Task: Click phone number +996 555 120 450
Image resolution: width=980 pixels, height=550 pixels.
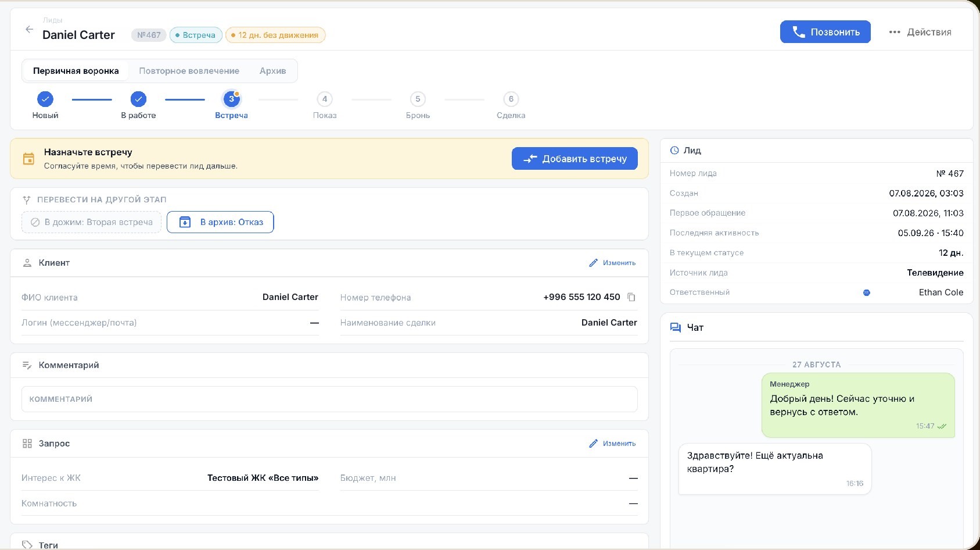Action: click(581, 297)
